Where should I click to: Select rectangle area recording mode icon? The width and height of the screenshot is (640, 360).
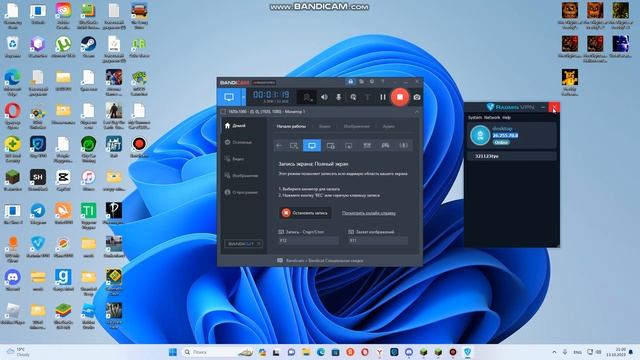tap(294, 145)
